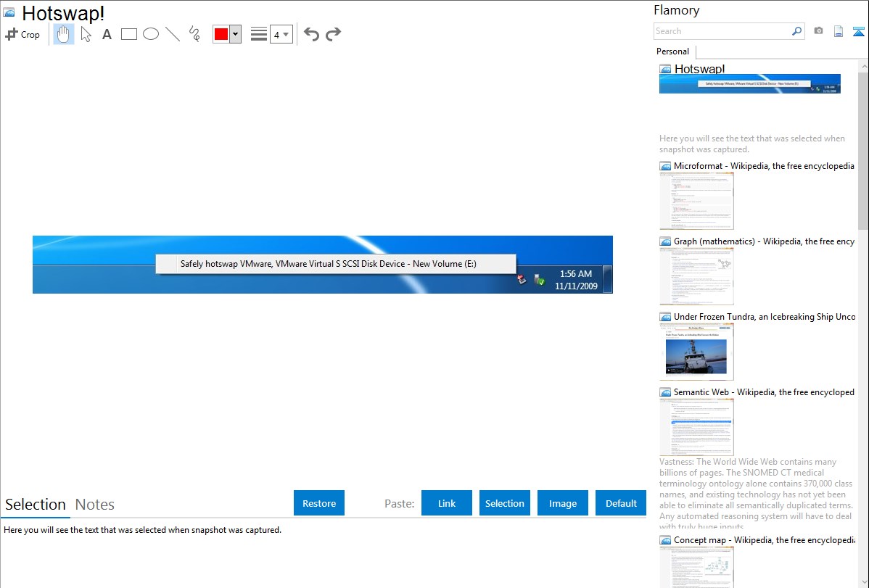Image resolution: width=869 pixels, height=588 pixels.
Task: Select the rectangle drawing tool
Action: (128, 34)
